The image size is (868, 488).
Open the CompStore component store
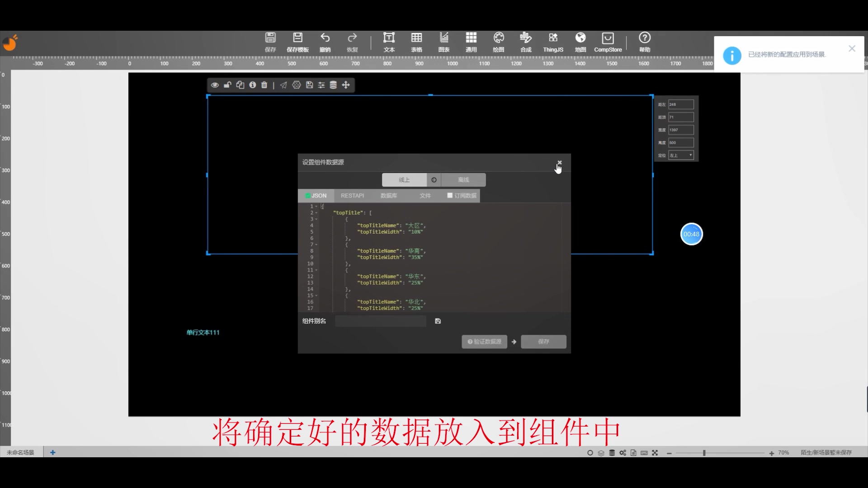pos(607,42)
